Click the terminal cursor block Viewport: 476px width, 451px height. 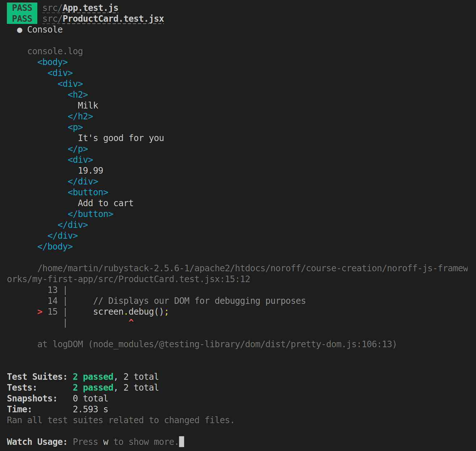[182, 442]
